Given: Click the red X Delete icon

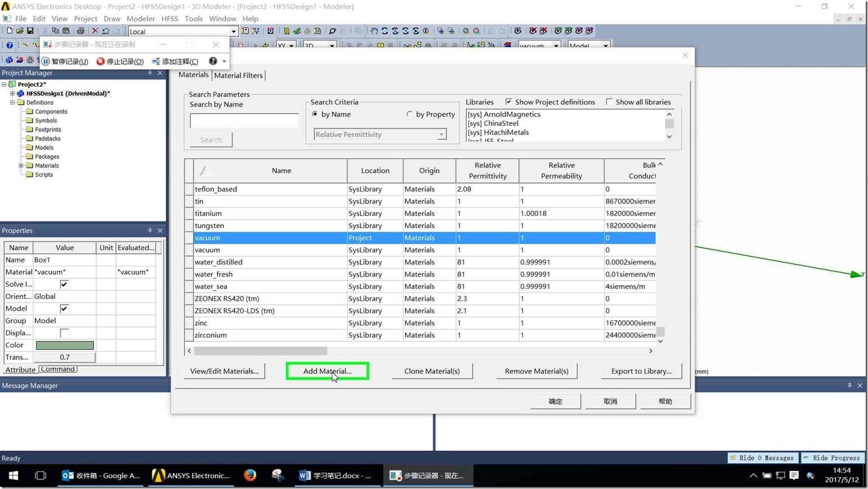Looking at the screenshot, I should coord(95,31).
